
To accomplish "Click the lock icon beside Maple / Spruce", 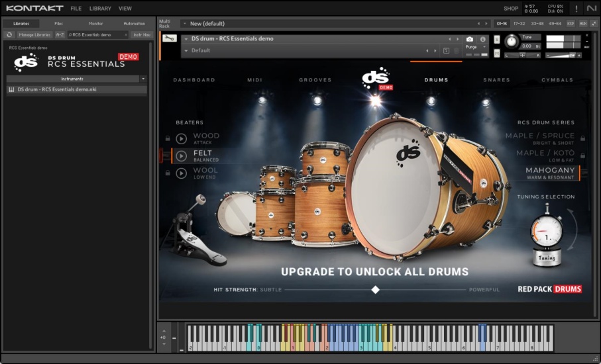I will pos(582,138).
